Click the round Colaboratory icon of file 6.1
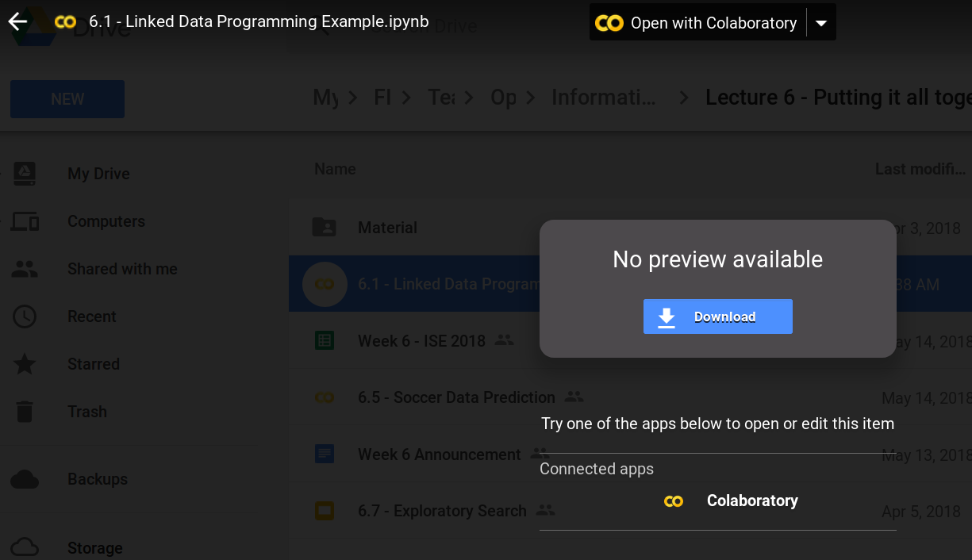Viewport: 972px width, 560px height. (x=325, y=284)
